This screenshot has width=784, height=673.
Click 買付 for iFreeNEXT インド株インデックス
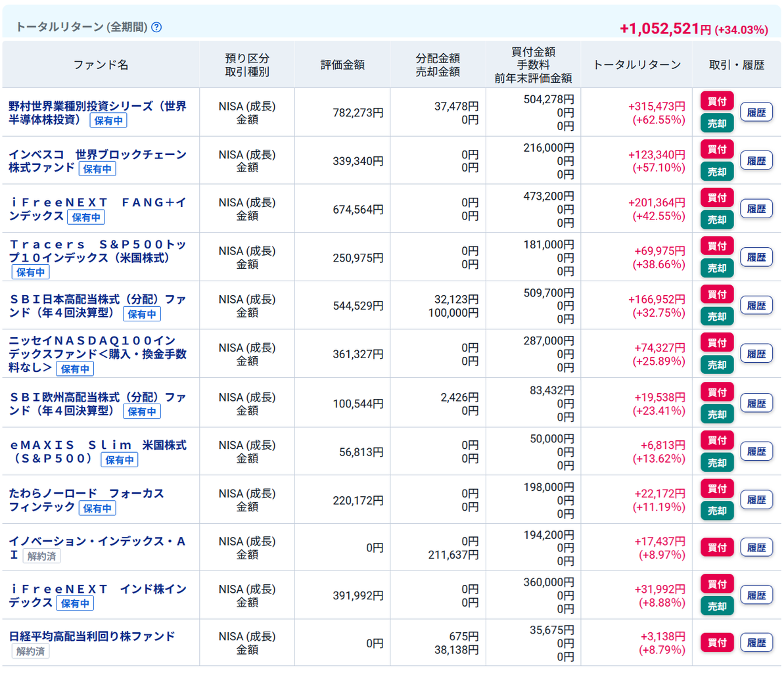(717, 584)
